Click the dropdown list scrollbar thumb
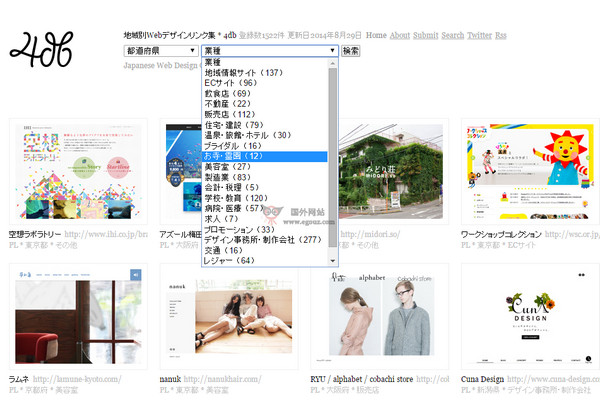 tap(333, 157)
